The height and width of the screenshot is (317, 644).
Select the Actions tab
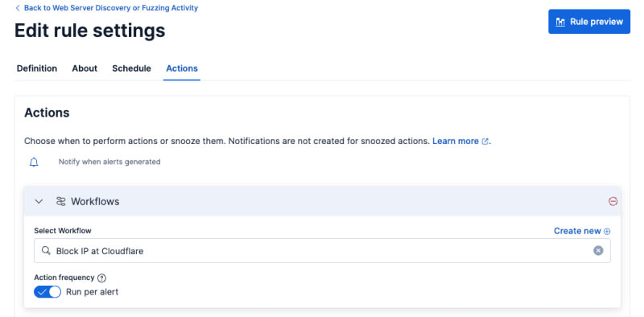tap(182, 68)
